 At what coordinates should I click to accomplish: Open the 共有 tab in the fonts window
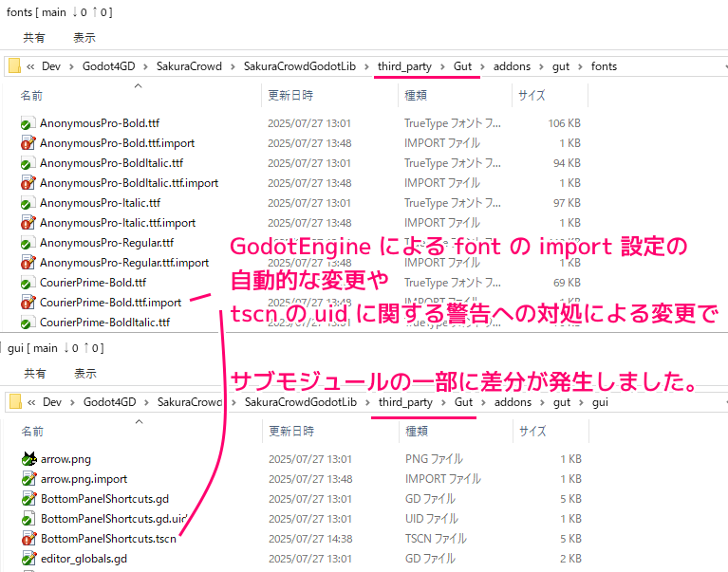click(x=34, y=38)
